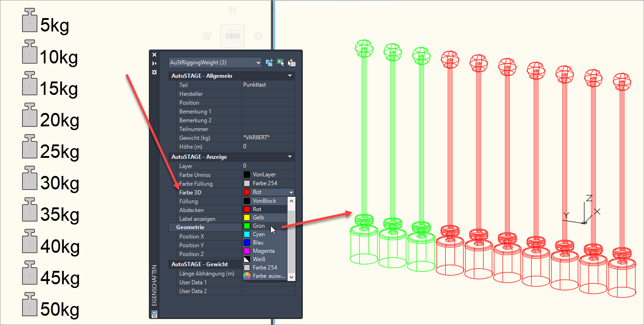The height and width of the screenshot is (325, 644).
Task: Click the Position value field under Allgemein
Action: 269,103
